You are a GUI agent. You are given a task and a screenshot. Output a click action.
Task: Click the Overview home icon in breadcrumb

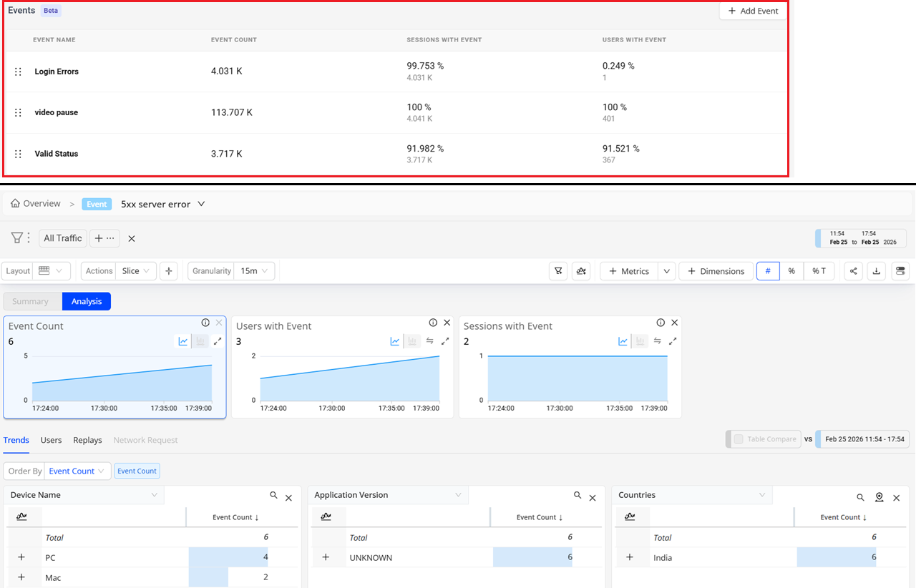coord(15,204)
